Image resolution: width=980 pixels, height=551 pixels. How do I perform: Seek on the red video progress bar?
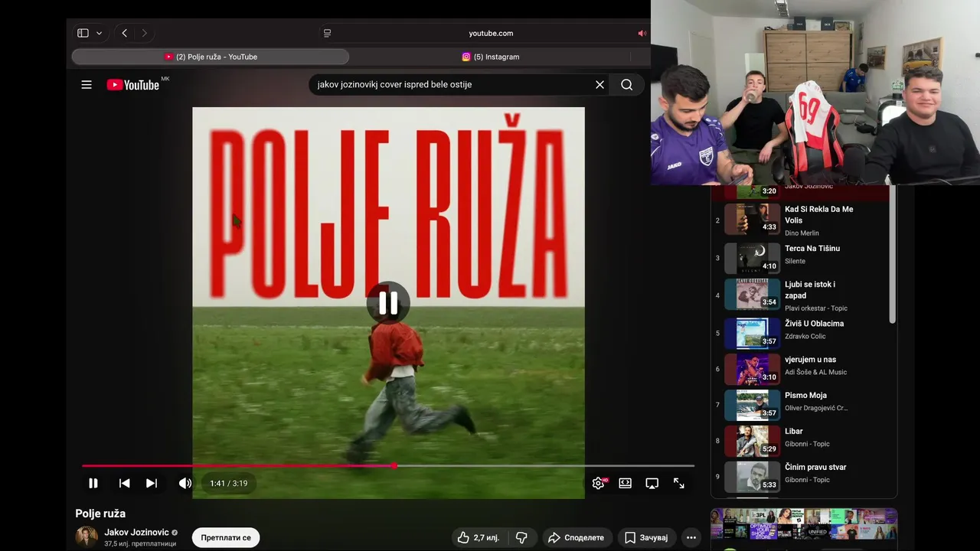[388, 465]
